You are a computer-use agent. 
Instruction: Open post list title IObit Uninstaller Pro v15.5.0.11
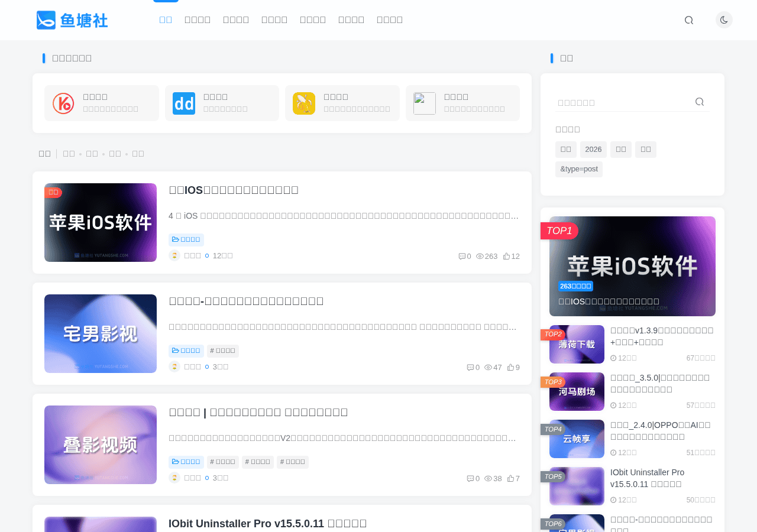268,523
